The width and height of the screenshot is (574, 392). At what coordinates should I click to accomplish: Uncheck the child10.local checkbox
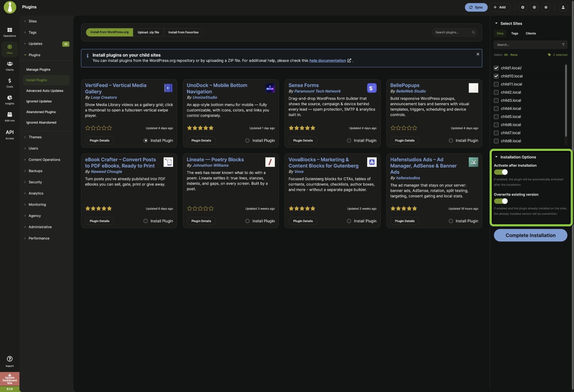pos(496,76)
